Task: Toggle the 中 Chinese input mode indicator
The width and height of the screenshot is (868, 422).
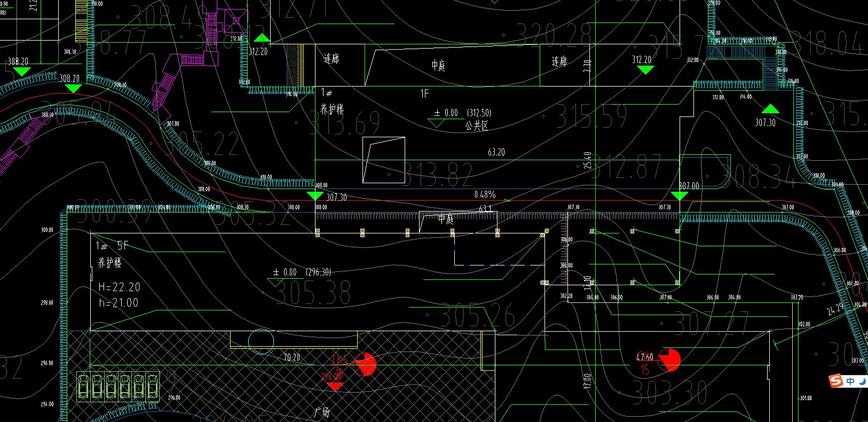Action: click(850, 381)
